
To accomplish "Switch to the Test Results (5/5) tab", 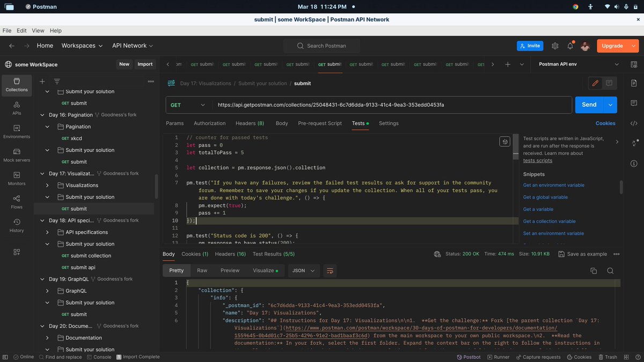I will [274, 254].
